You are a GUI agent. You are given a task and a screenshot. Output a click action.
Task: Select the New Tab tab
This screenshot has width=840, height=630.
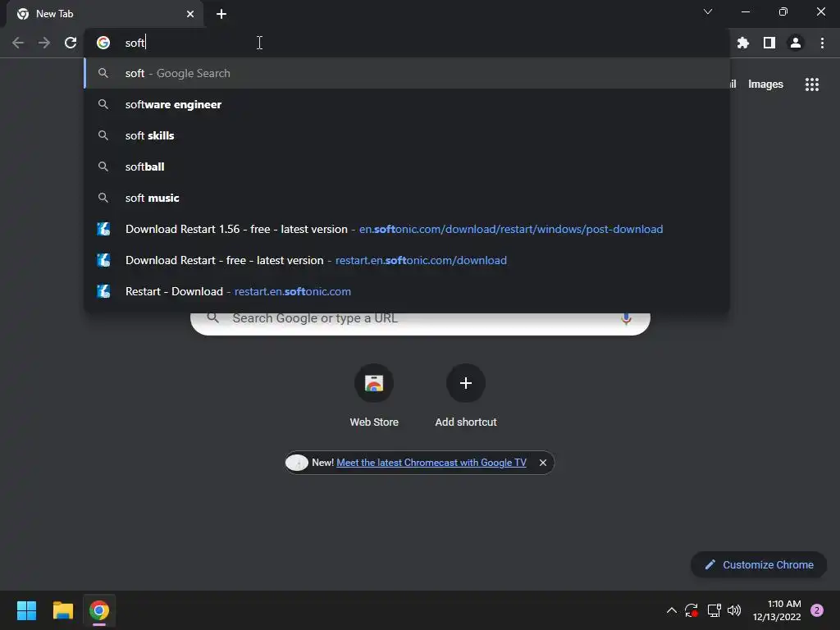coord(104,14)
